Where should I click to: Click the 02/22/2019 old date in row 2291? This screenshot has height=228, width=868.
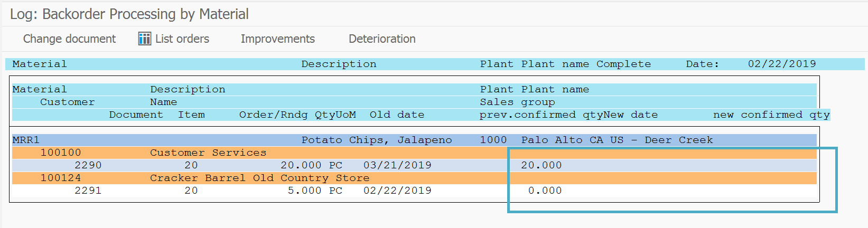click(397, 191)
